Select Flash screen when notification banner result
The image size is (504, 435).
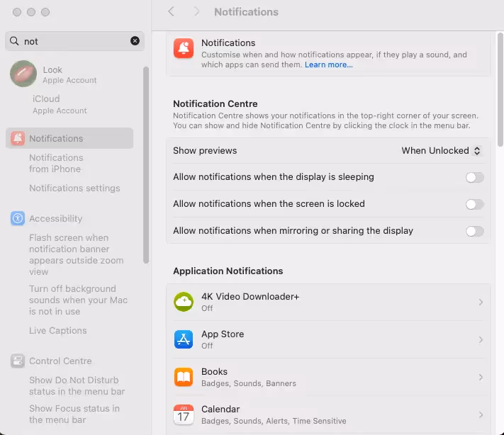[76, 254]
